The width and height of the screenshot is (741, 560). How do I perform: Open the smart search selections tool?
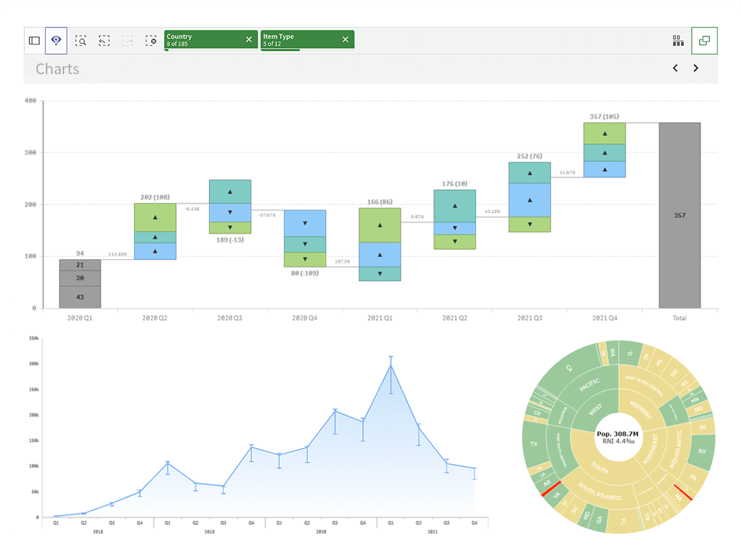(x=80, y=40)
